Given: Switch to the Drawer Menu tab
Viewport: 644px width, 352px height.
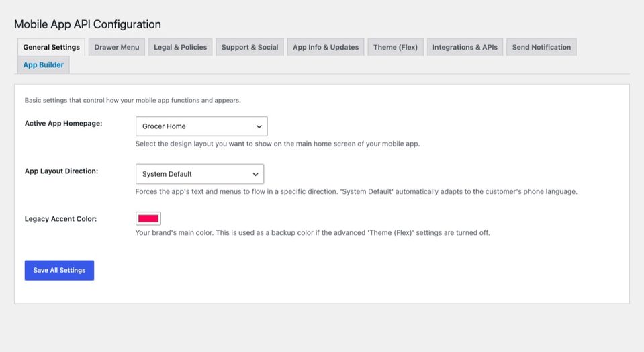Looking at the screenshot, I should click(x=117, y=47).
